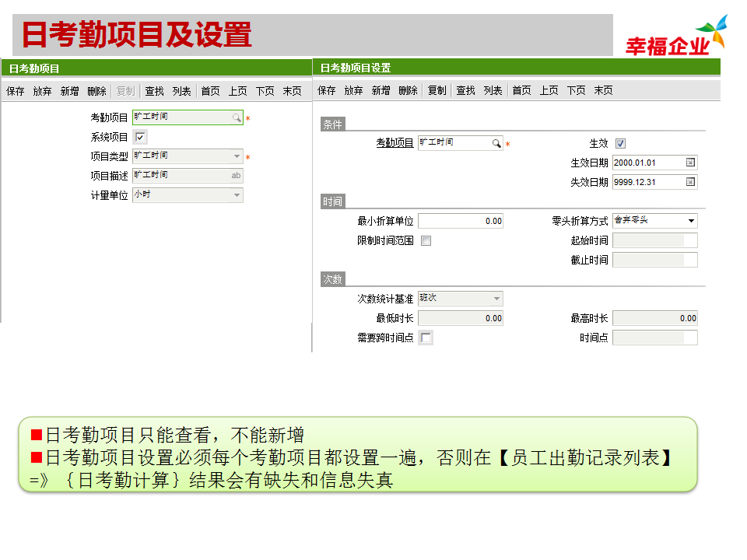This screenshot has width=747, height=560.
Task: Click the search icon in 日考勤项目设置 考勤项目 field
Action: (x=495, y=143)
